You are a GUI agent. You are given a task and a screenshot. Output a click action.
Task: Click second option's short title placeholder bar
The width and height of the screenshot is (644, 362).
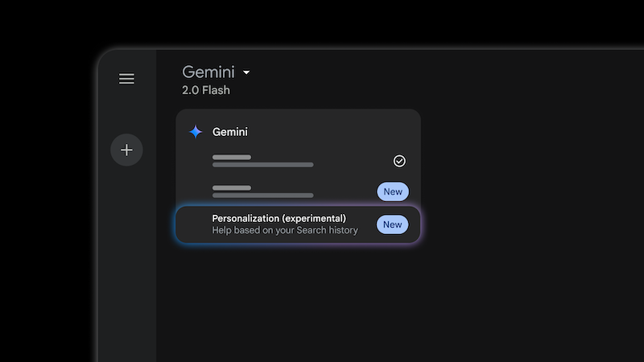[232, 187]
